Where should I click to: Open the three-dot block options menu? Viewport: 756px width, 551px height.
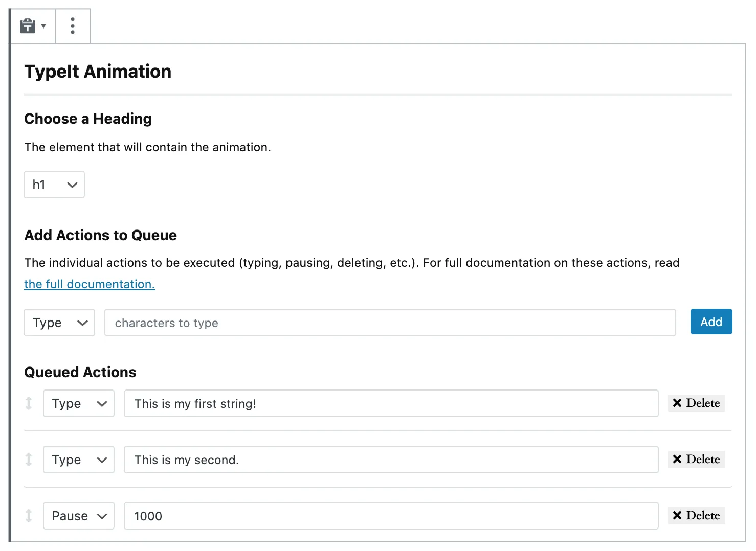73,26
